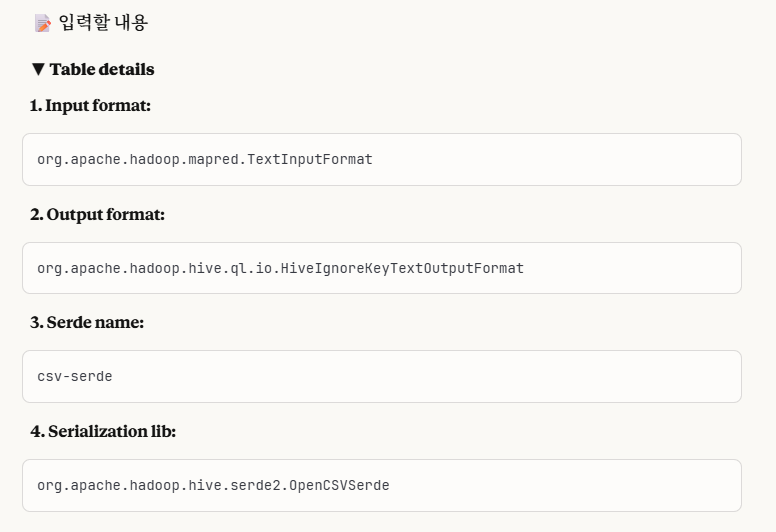This screenshot has width=776, height=532.
Task: Click the "3. Serde name:" label
Action: click(x=87, y=322)
